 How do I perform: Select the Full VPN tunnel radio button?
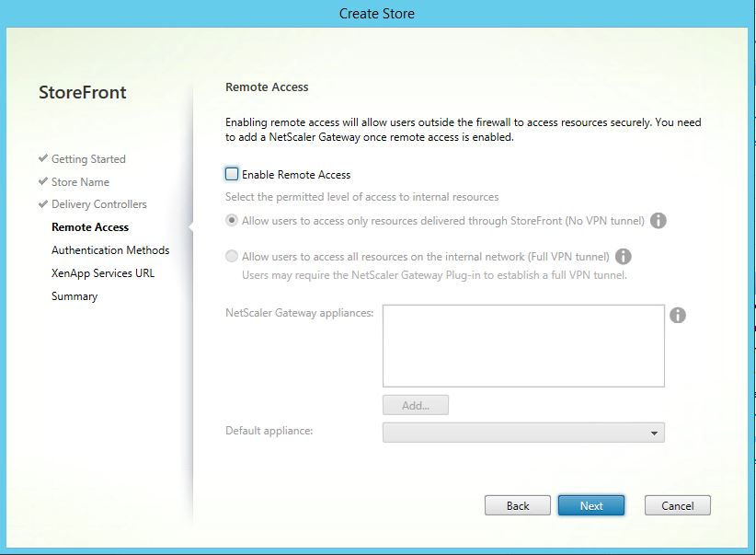point(232,256)
